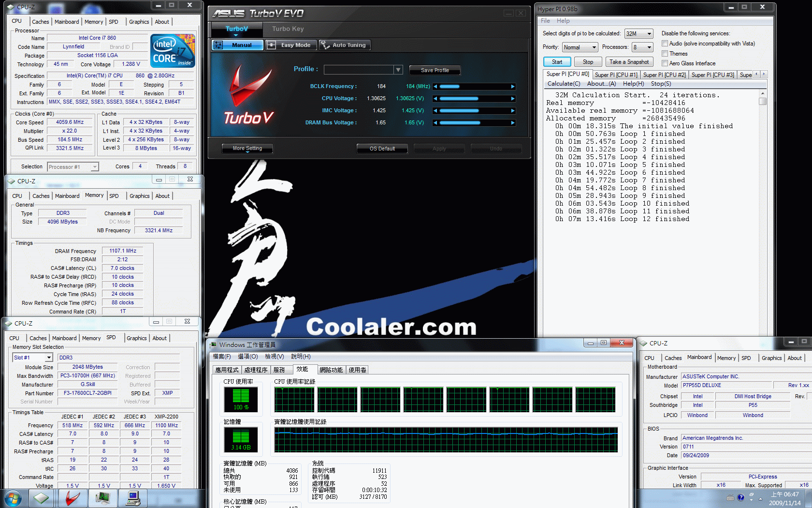Increase BCLK Frequency with right arrow
Screen dimensions: 812x508
pyautogui.click(x=513, y=87)
